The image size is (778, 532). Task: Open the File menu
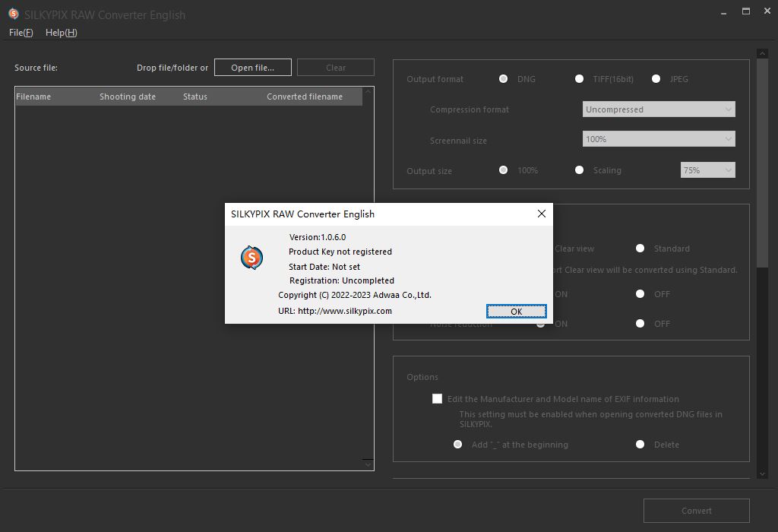(x=20, y=33)
